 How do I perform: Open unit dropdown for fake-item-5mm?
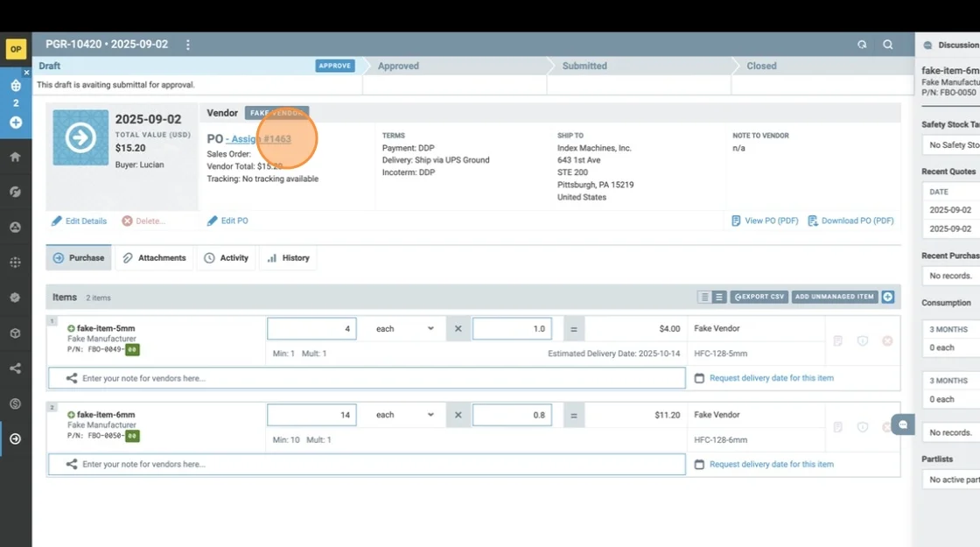(405, 329)
